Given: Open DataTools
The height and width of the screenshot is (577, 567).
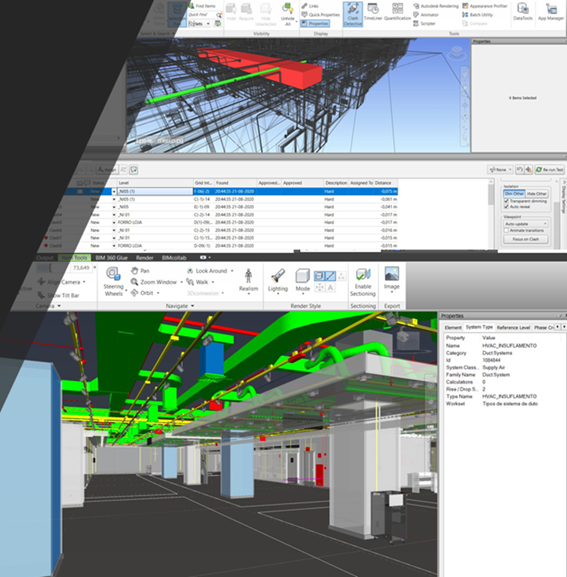Looking at the screenshot, I should pos(522,12).
